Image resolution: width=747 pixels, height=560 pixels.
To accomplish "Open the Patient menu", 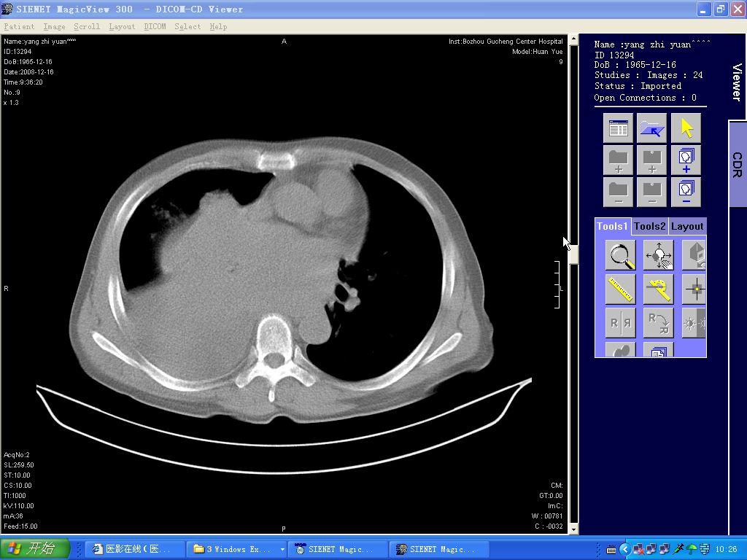I will click(19, 27).
